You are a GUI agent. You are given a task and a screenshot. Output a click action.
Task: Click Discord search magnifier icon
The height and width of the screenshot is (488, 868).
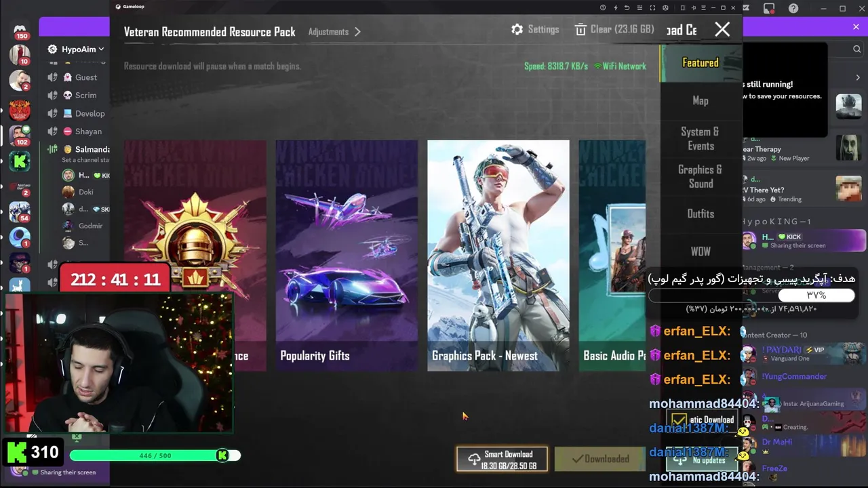(857, 49)
